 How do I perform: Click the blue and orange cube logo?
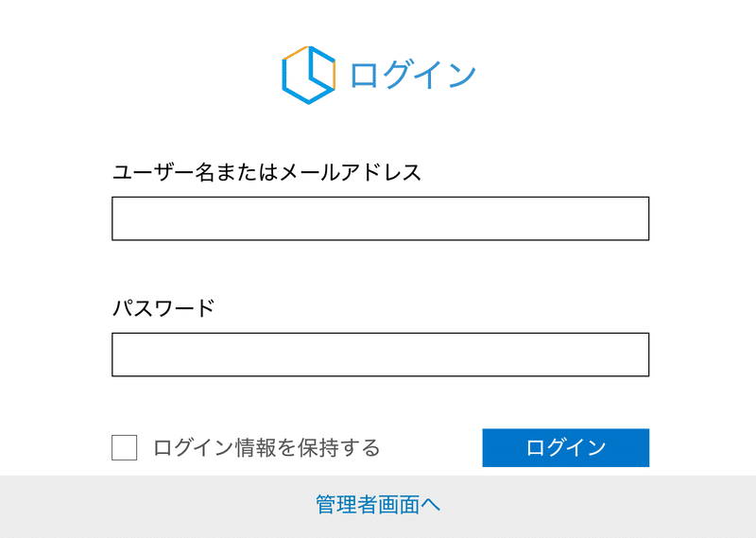click(309, 75)
